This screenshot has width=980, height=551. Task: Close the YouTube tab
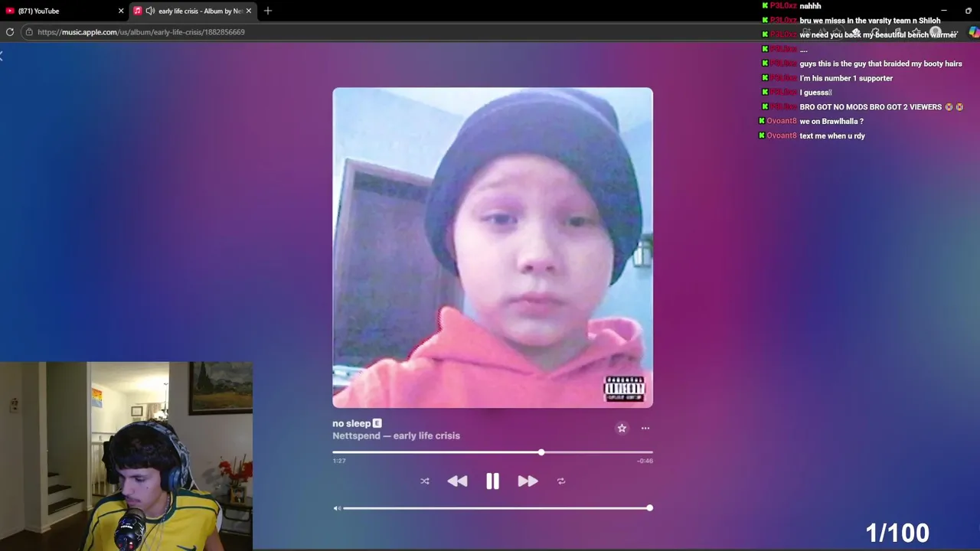[120, 11]
